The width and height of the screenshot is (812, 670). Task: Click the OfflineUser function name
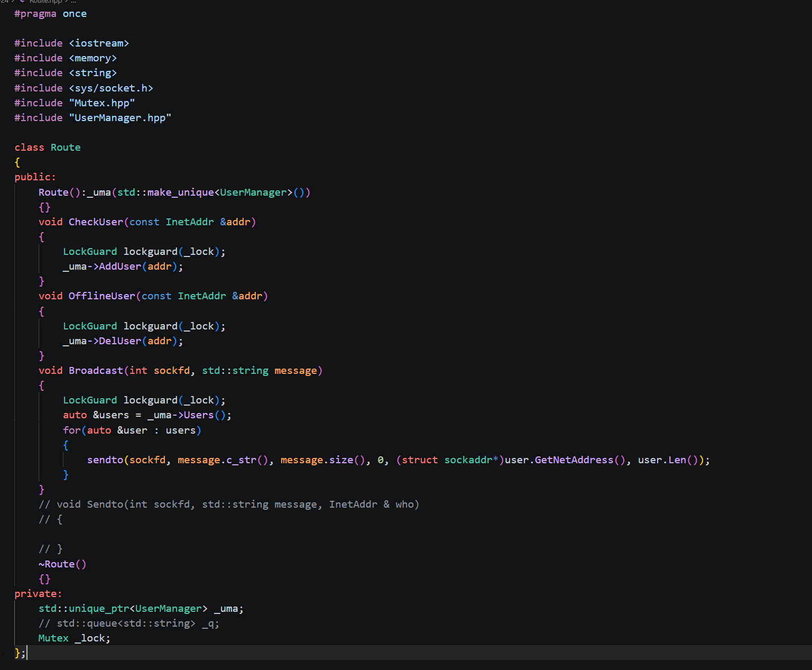(102, 296)
